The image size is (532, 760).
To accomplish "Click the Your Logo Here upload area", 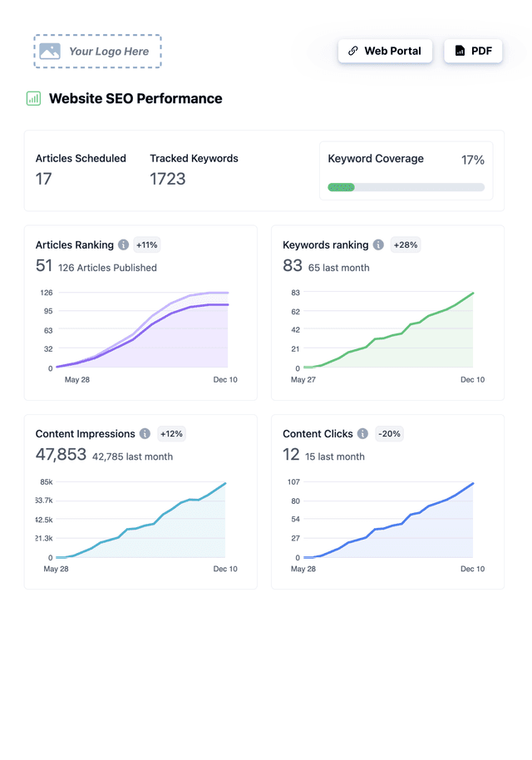I will click(97, 51).
